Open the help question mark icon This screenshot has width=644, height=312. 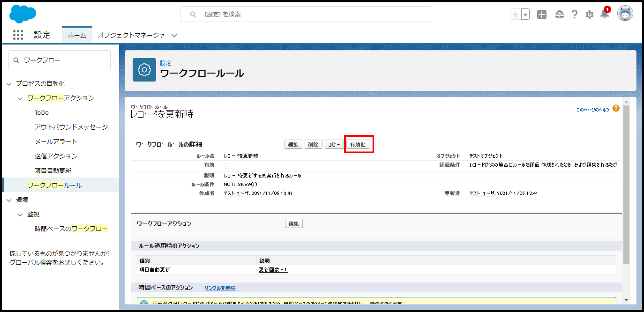click(x=574, y=14)
